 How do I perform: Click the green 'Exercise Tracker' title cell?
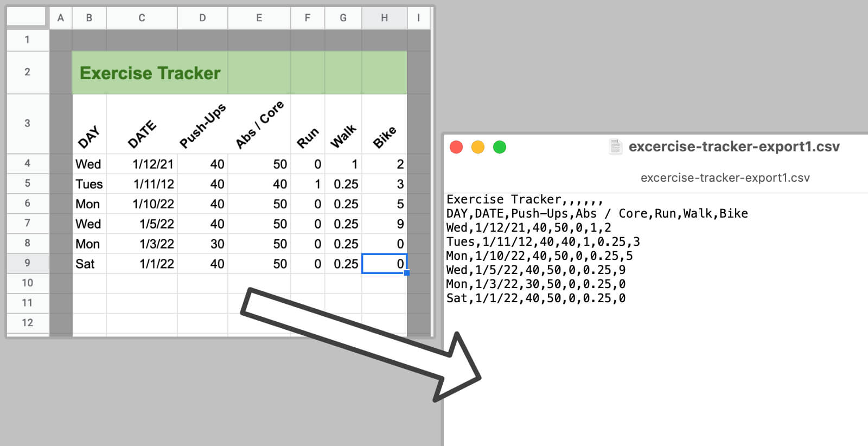(x=150, y=73)
